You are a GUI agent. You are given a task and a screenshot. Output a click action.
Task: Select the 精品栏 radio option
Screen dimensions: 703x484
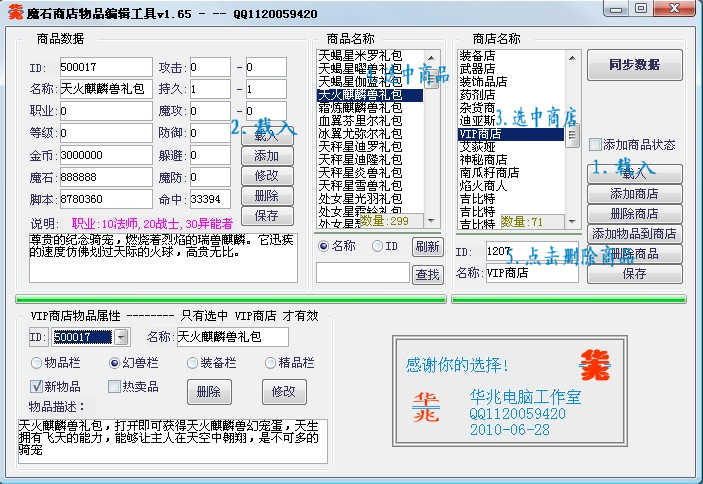[x=271, y=362]
